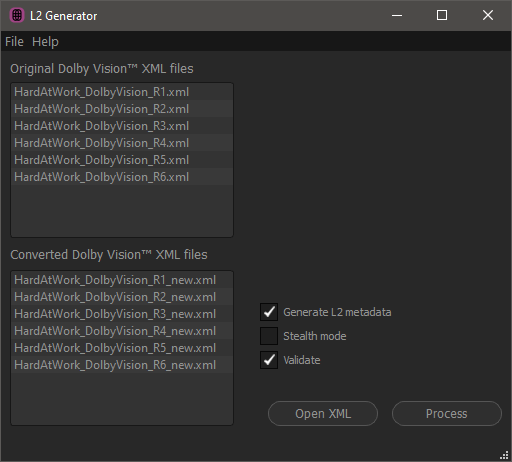Viewport: 512px width, 462px height.
Task: Select HardAtWork_DolbyVision_R2_new.xml in converted list
Action: [122, 297]
